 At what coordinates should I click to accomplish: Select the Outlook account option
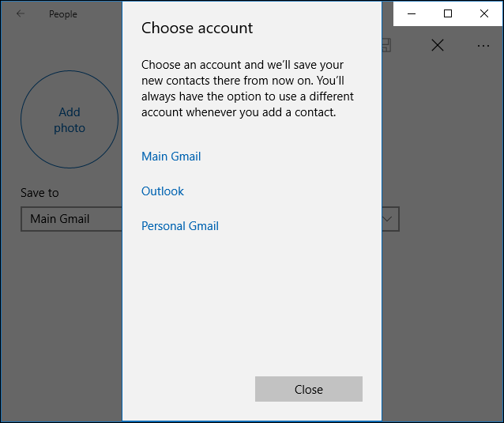[x=163, y=191]
